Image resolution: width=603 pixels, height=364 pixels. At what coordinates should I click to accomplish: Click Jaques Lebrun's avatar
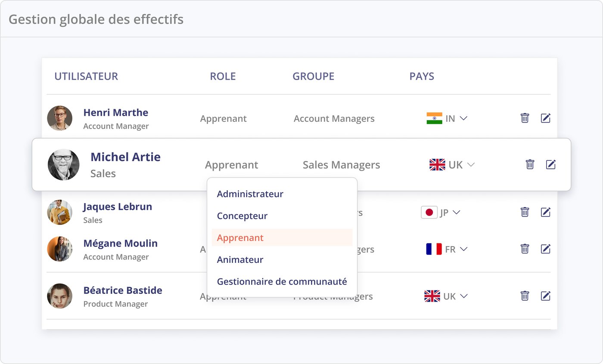pyautogui.click(x=59, y=212)
